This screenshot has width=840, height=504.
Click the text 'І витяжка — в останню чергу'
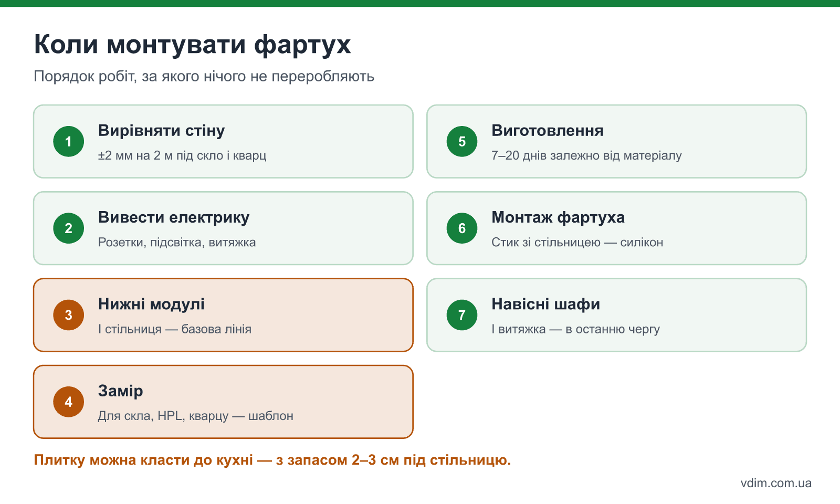(575, 329)
